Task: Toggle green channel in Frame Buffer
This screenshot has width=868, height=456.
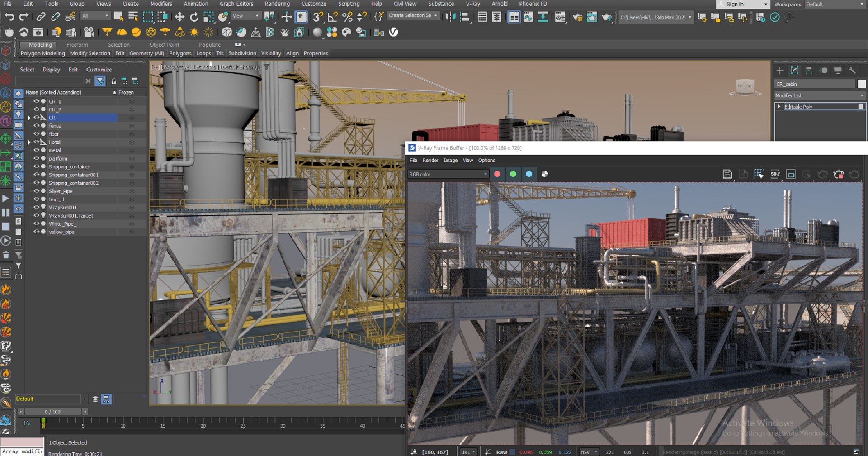Action: point(513,174)
